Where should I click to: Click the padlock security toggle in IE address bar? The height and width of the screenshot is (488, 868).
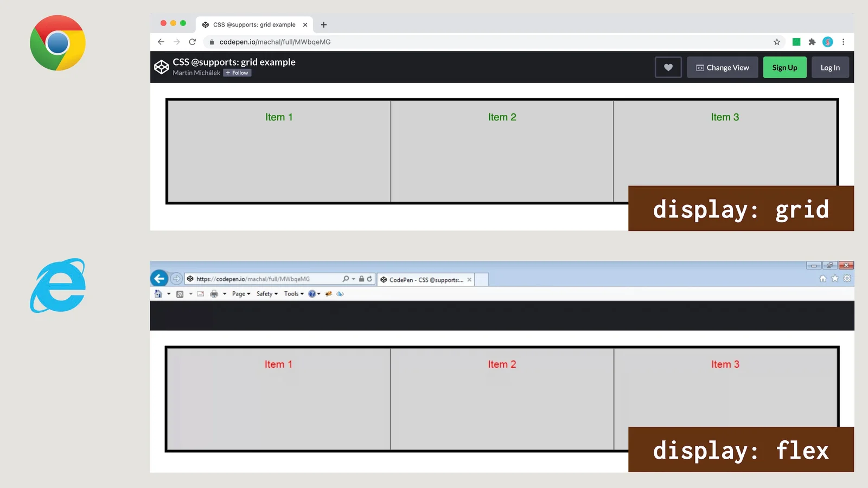pos(362,278)
